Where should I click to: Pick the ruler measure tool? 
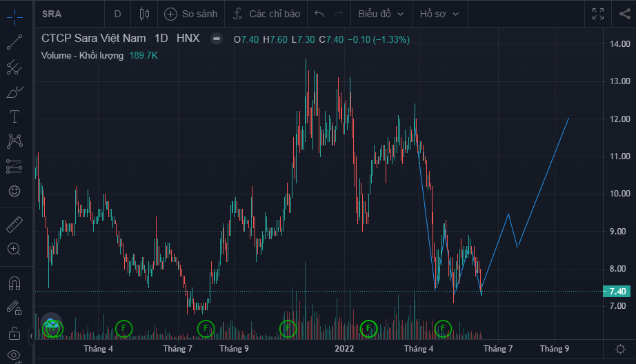click(14, 224)
